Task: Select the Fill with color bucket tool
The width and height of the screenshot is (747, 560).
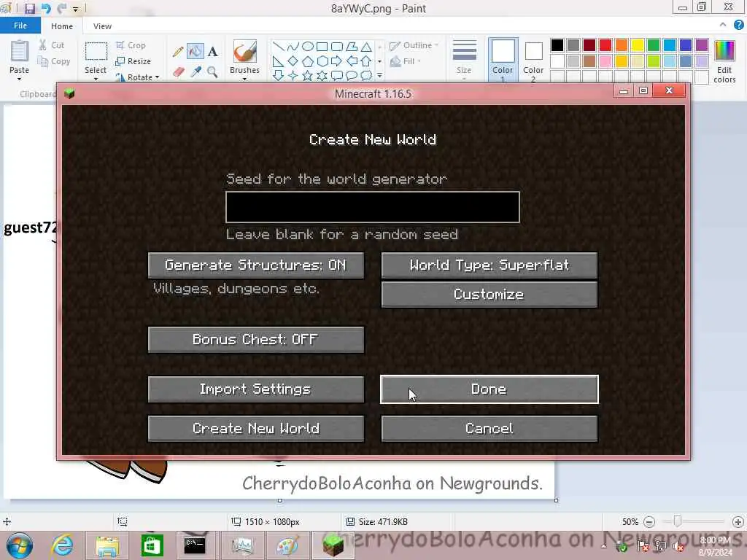Action: point(195,52)
